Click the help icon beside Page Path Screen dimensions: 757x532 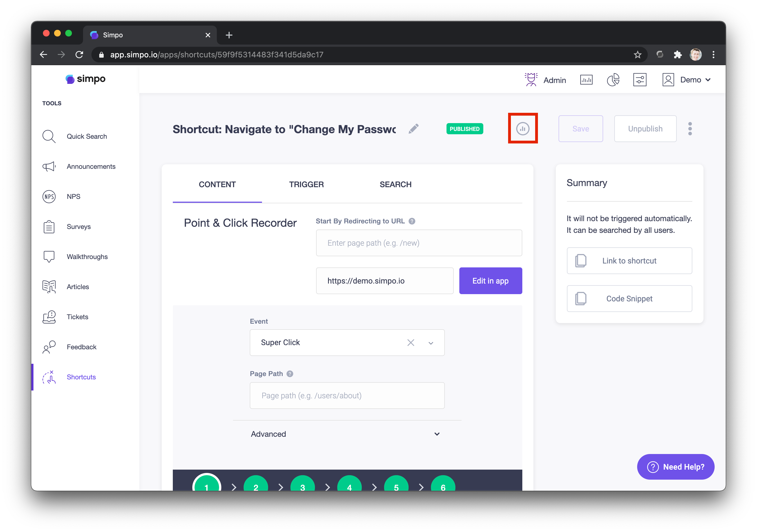(x=290, y=374)
